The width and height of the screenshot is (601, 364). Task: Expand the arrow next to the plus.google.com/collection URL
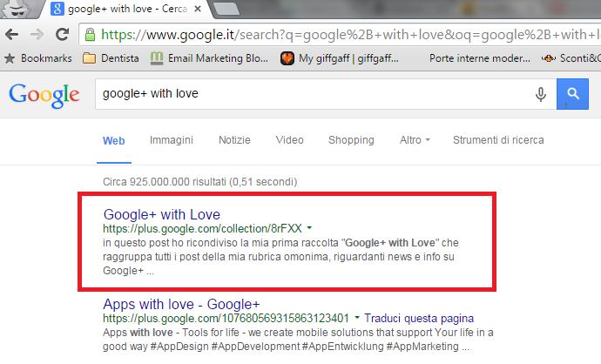[x=309, y=228]
